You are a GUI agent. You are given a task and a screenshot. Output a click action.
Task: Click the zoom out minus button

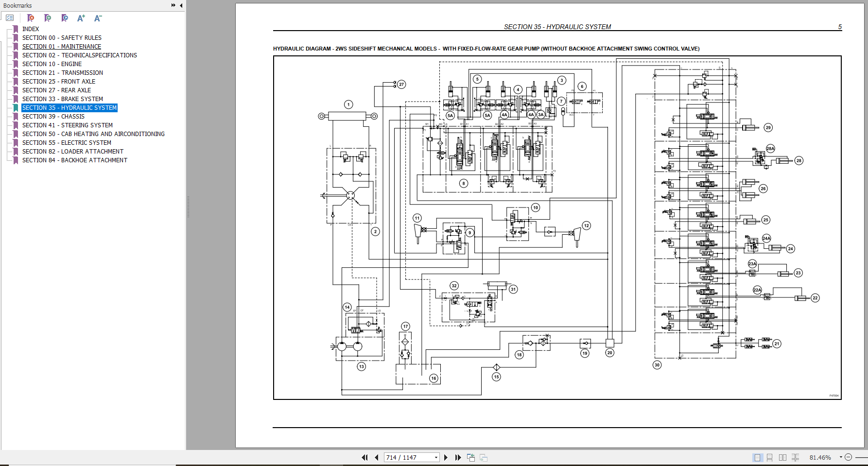coord(849,457)
